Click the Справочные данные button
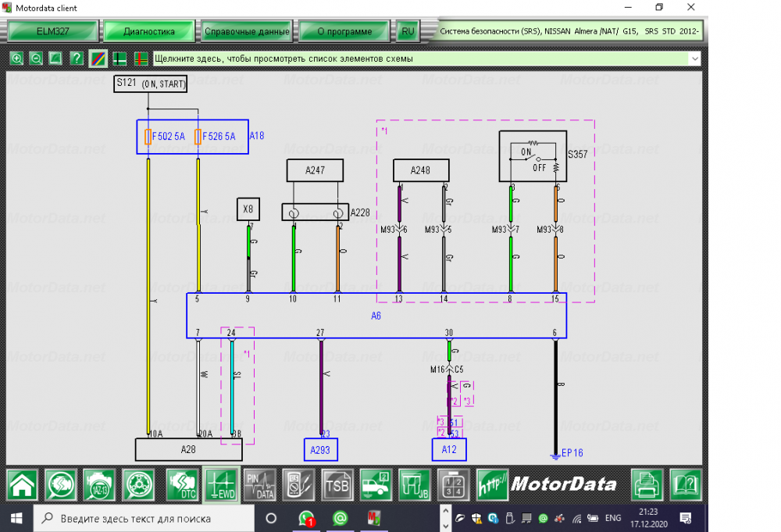 click(x=247, y=32)
